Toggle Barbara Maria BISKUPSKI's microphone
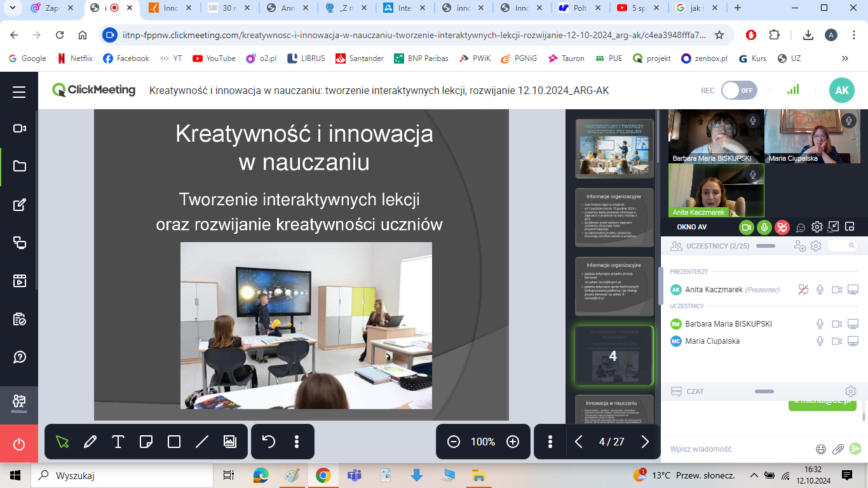Image resolution: width=868 pixels, height=488 pixels. [820, 324]
